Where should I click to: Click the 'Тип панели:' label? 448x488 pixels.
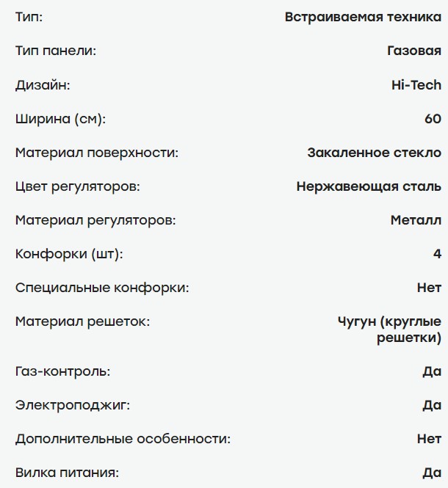(x=56, y=51)
